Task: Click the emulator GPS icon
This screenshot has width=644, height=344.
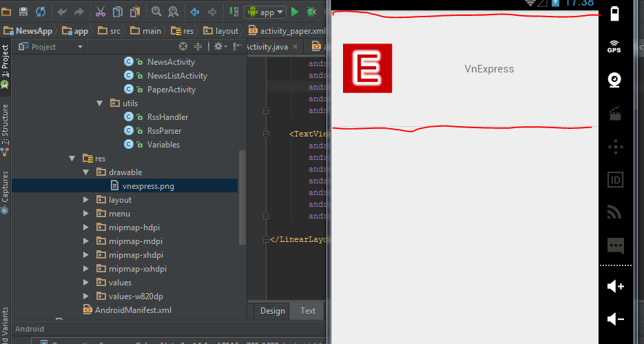Action: point(614,46)
